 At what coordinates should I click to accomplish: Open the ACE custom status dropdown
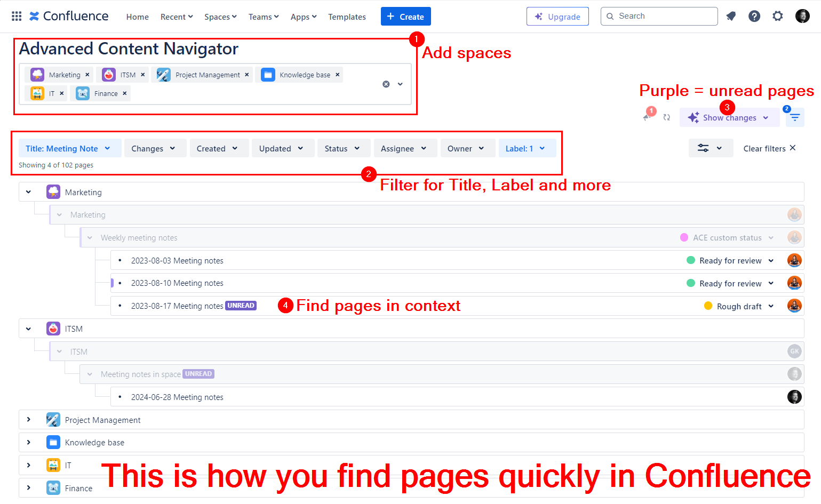click(x=728, y=238)
